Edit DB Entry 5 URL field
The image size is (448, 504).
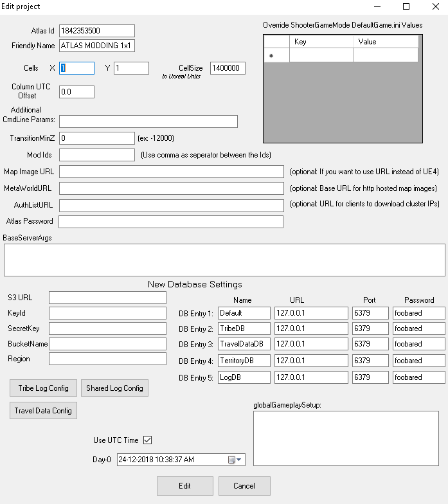pyautogui.click(x=311, y=377)
